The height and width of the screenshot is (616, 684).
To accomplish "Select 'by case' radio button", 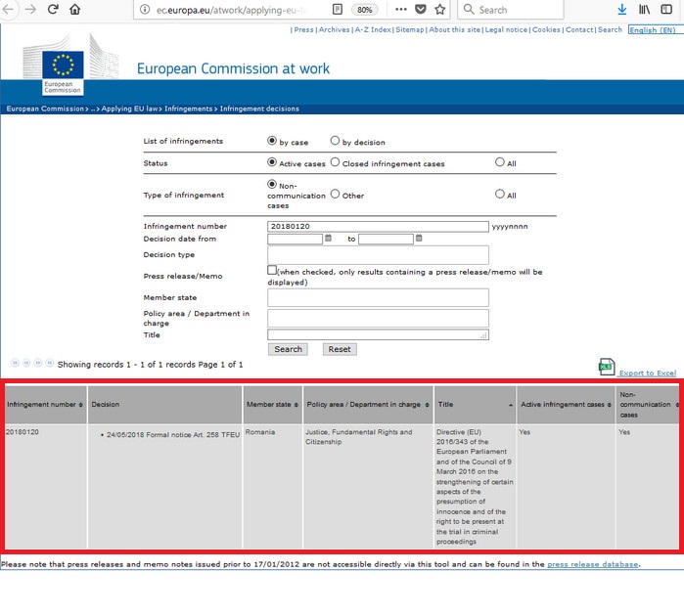I will [272, 141].
